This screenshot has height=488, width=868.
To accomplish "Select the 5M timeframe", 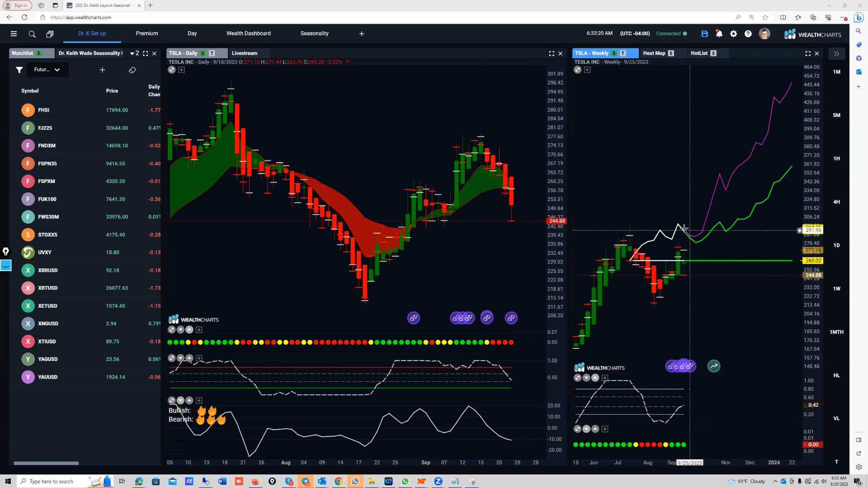I will [836, 115].
